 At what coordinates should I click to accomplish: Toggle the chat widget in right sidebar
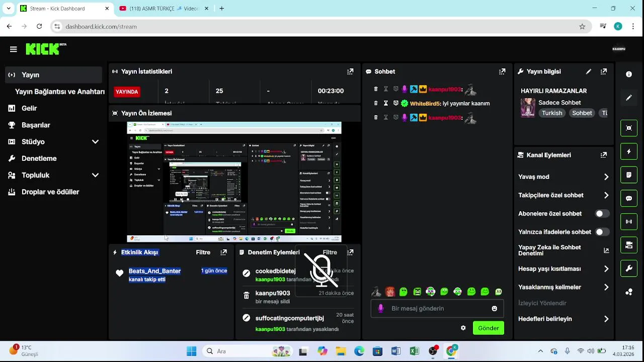(x=629, y=198)
